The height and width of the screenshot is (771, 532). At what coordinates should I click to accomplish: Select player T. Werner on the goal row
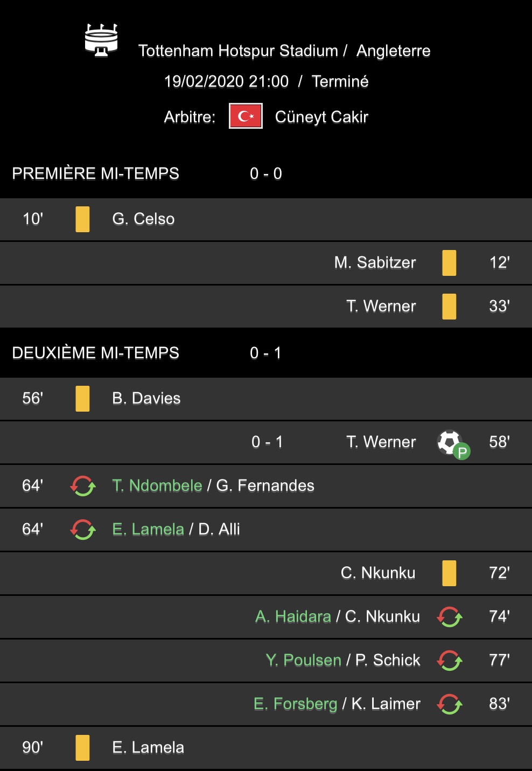click(x=381, y=442)
